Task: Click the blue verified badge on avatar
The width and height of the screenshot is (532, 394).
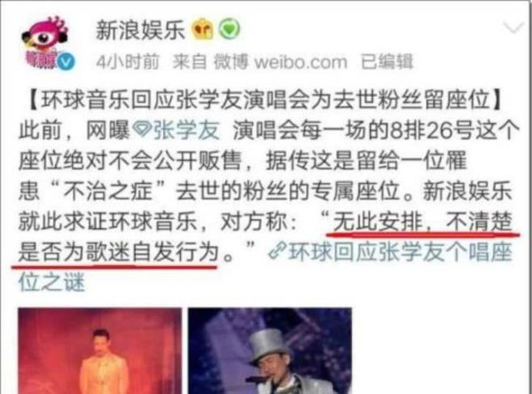Action: coord(66,62)
